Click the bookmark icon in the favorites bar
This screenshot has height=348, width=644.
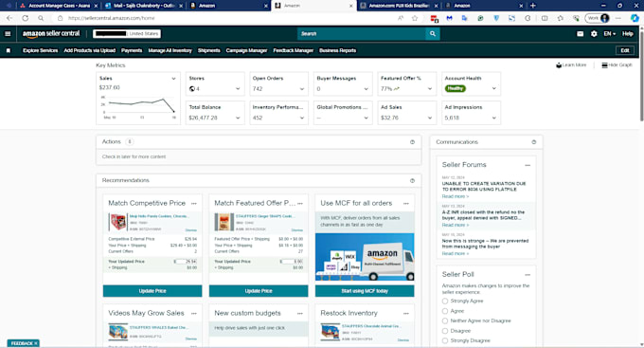click(x=9, y=50)
